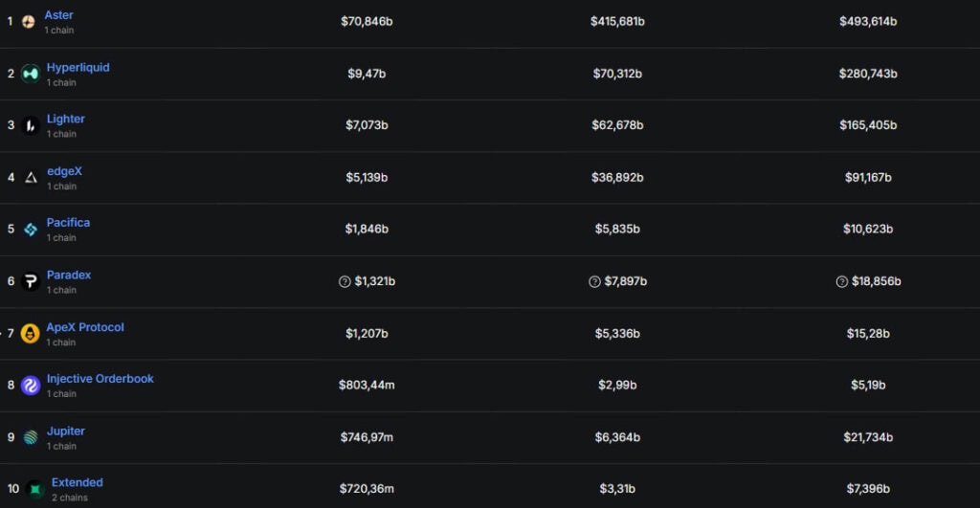Screen dimensions: 980x508
Task: Click the Pacifica logo icon
Action: [30, 230]
